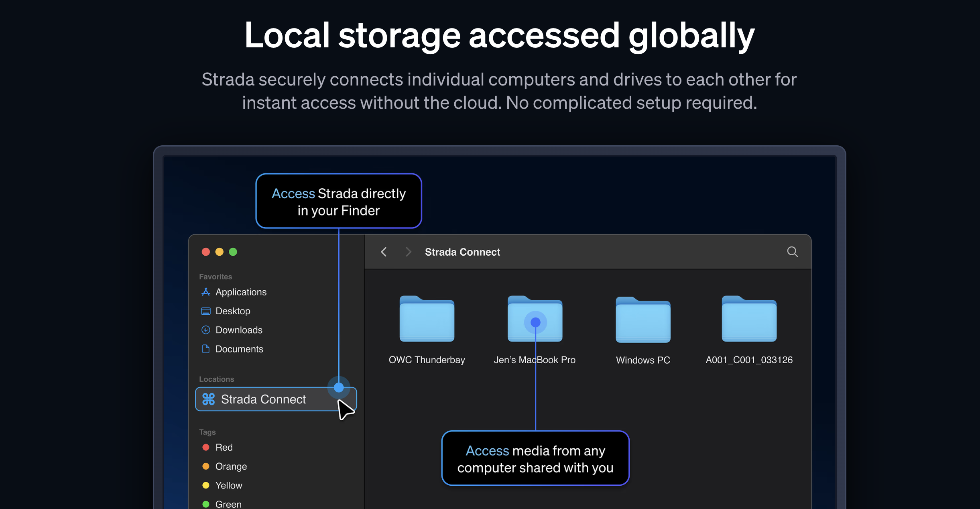Click the Strada Connect command-style icon

tap(209, 399)
